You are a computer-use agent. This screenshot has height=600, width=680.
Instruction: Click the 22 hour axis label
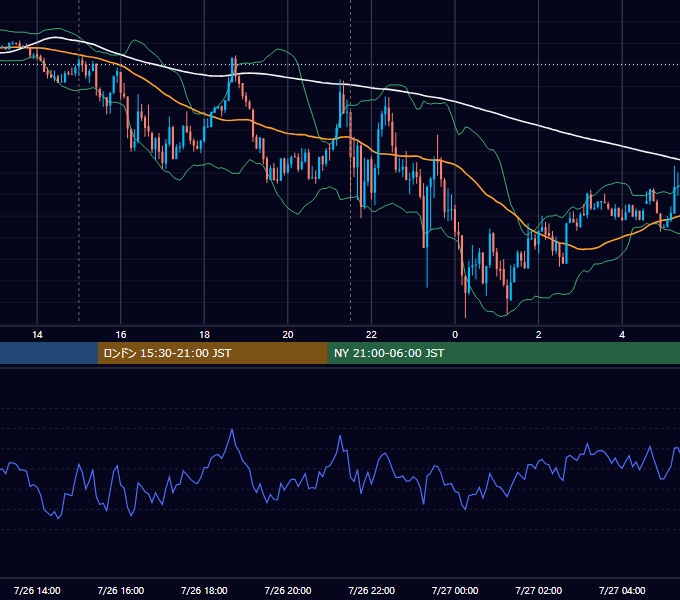pyautogui.click(x=371, y=335)
